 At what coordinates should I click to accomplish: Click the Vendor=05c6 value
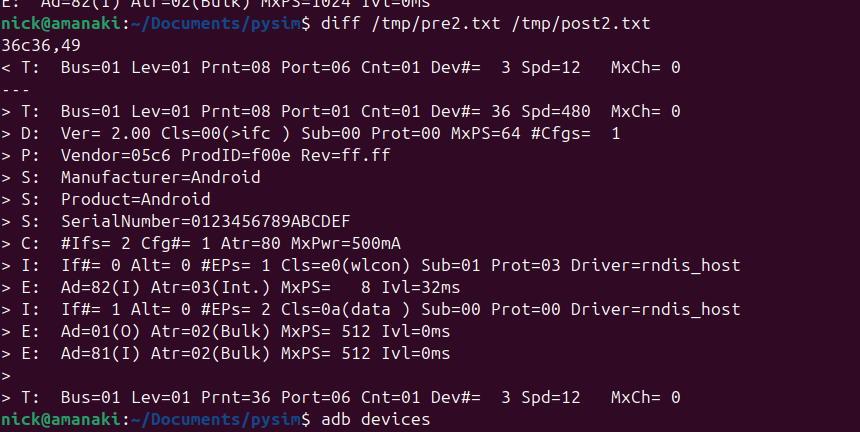pyautogui.click(x=116, y=156)
